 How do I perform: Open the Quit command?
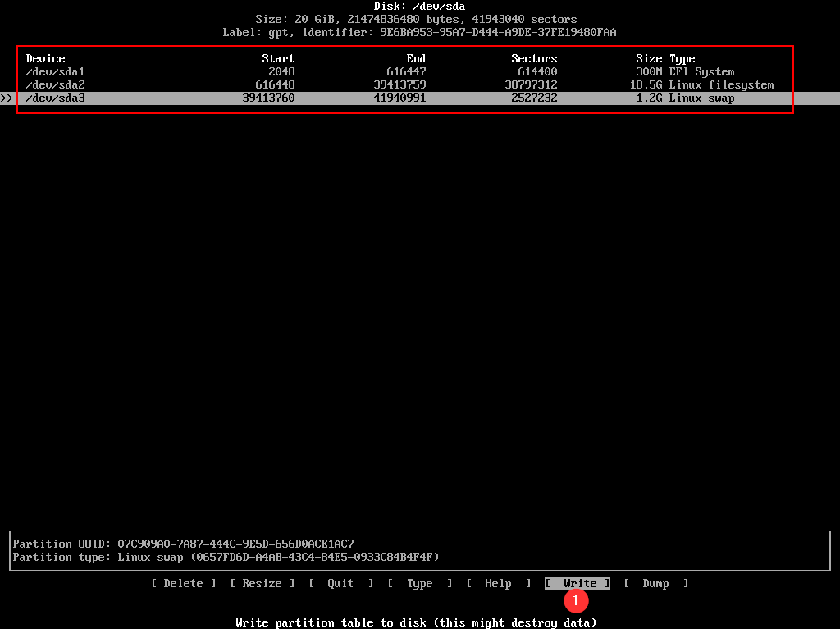[x=340, y=583]
